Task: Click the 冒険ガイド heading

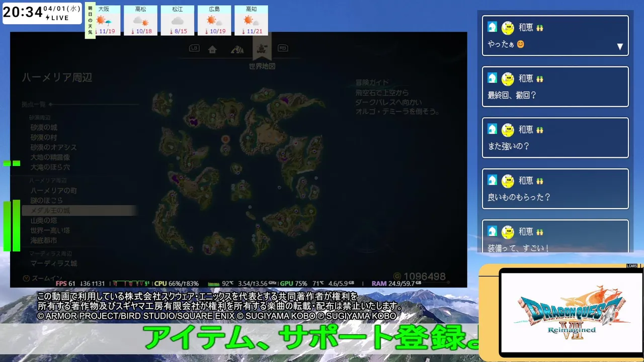Action: click(372, 82)
